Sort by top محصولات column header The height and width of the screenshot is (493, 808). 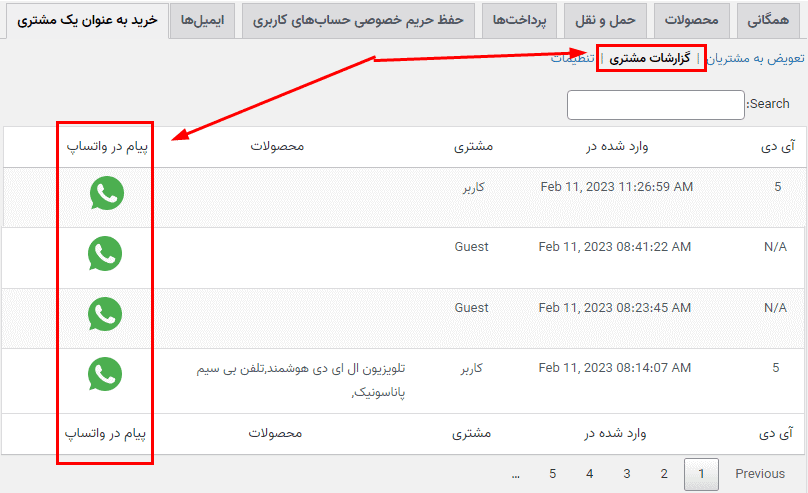pos(277,146)
